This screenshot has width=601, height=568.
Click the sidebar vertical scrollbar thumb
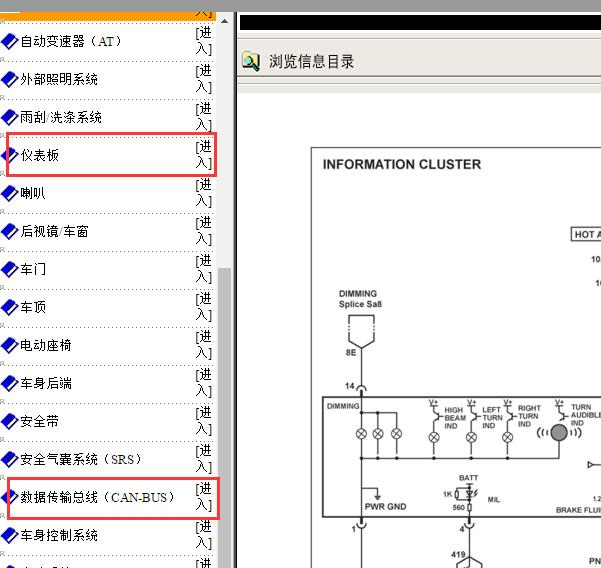pos(225,418)
